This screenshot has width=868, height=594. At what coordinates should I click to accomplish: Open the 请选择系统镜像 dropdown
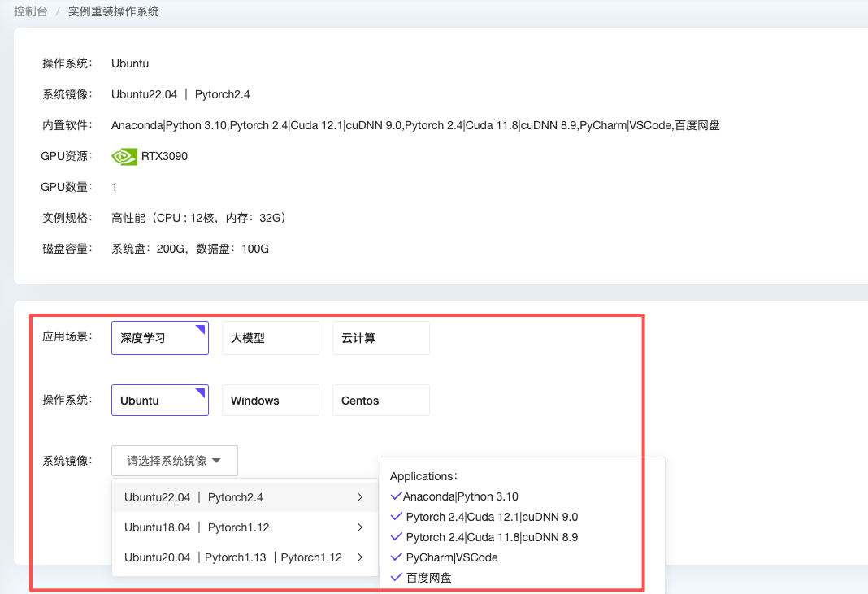tap(174, 461)
